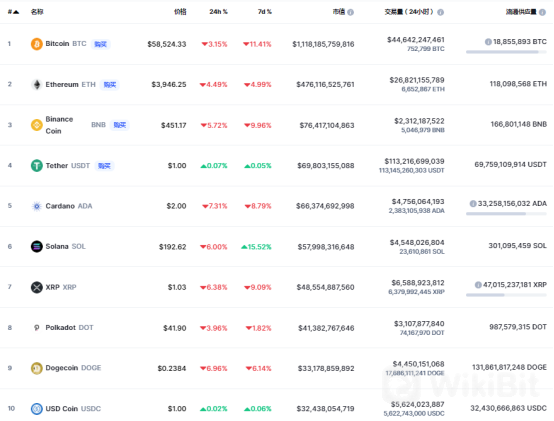Viewport: 554px width, 421px height.
Task: Click the Dogecoin coin logo
Action: coord(37,368)
